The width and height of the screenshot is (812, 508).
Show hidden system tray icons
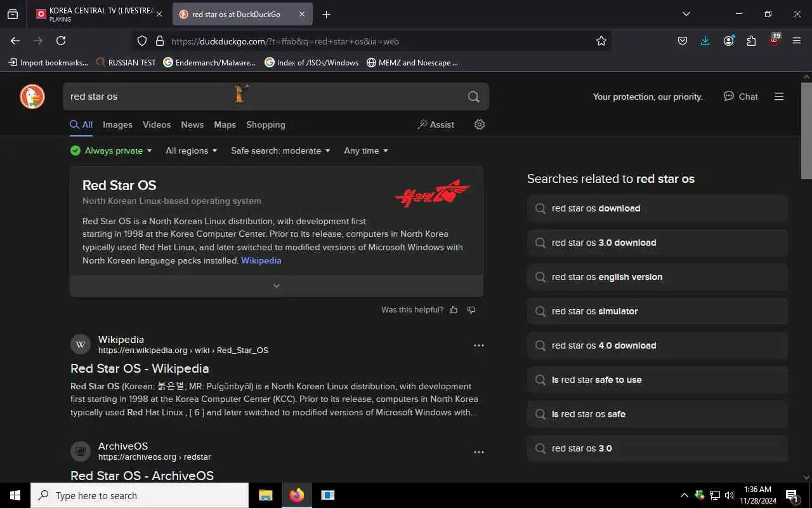(x=684, y=495)
